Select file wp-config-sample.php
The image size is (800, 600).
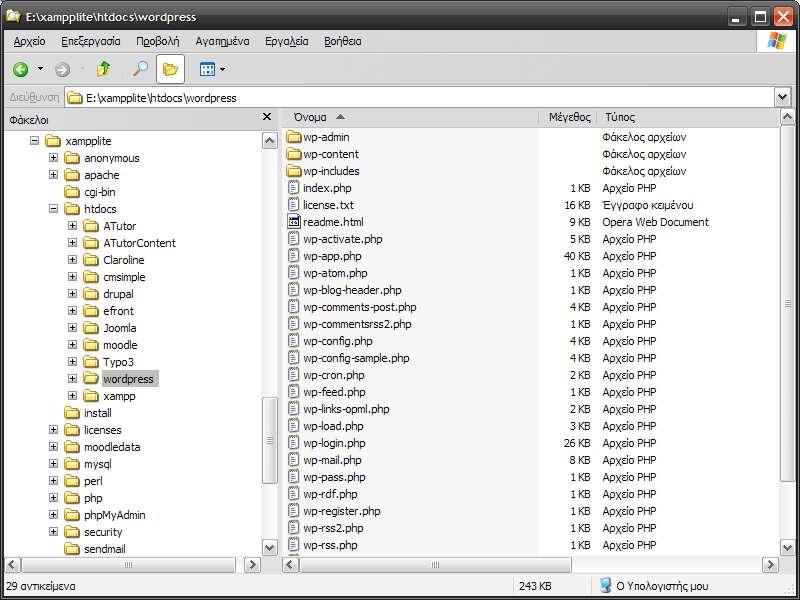356,358
